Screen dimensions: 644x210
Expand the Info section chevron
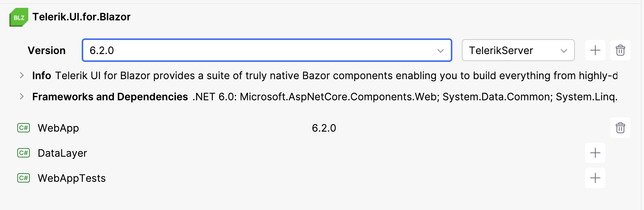click(x=22, y=75)
